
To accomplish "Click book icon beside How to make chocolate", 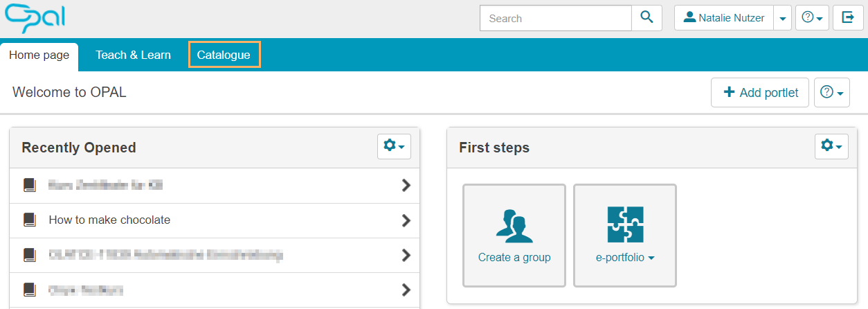I will pyautogui.click(x=29, y=220).
